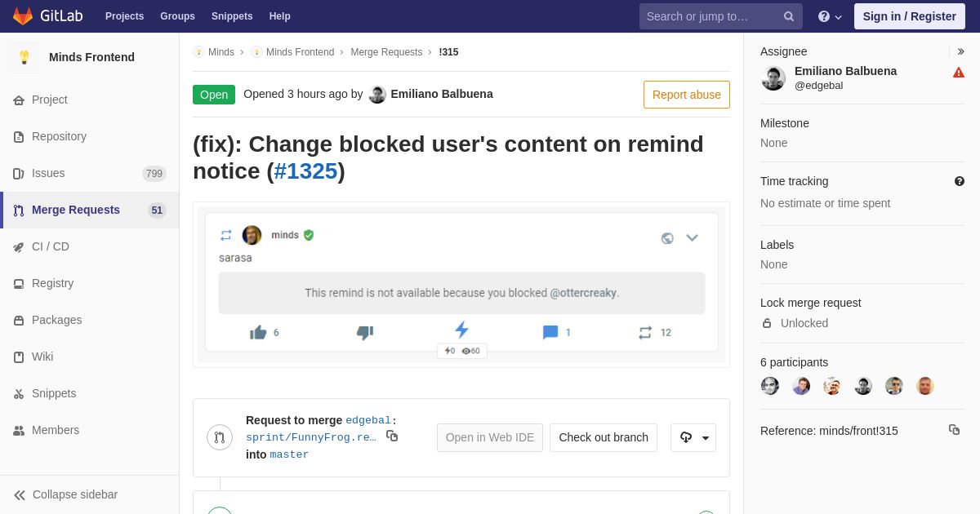
Task: Open the download dropdown next to Check out branch
Action: pos(693,437)
